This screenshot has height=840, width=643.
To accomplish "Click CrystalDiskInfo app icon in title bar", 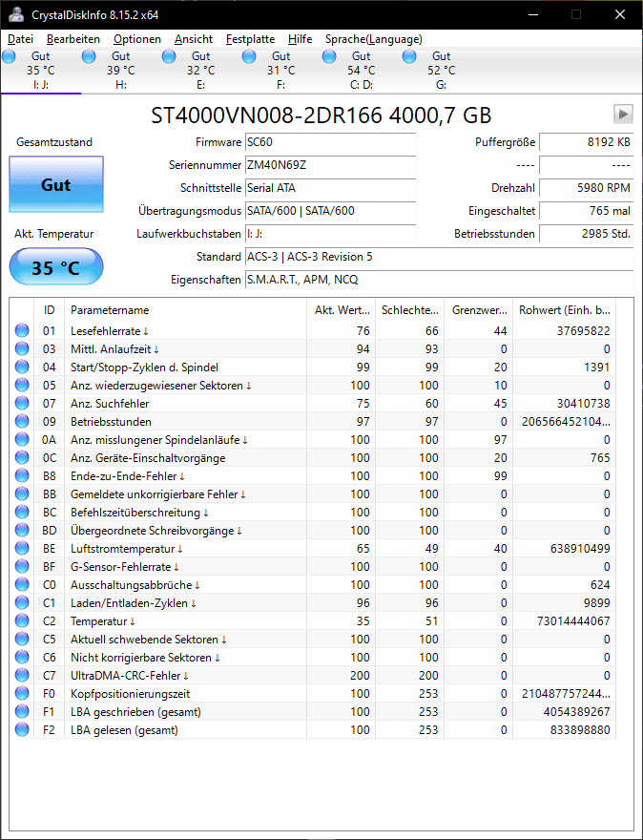I will [x=16, y=14].
